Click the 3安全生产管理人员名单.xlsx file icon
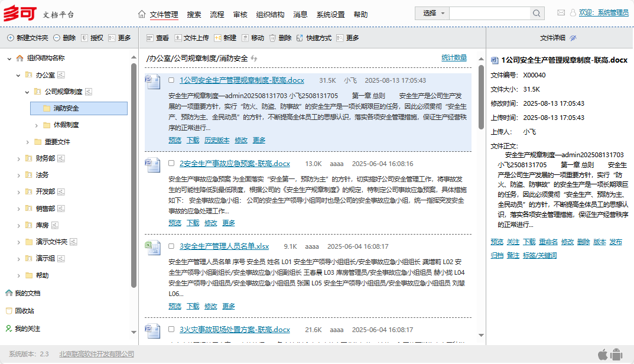This screenshot has height=364, width=634. (153, 248)
